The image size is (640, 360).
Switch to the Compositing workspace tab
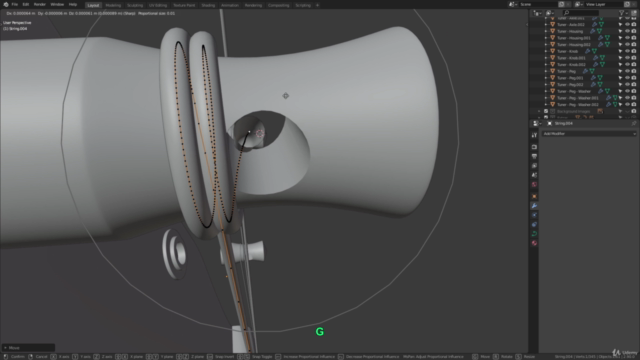click(278, 5)
